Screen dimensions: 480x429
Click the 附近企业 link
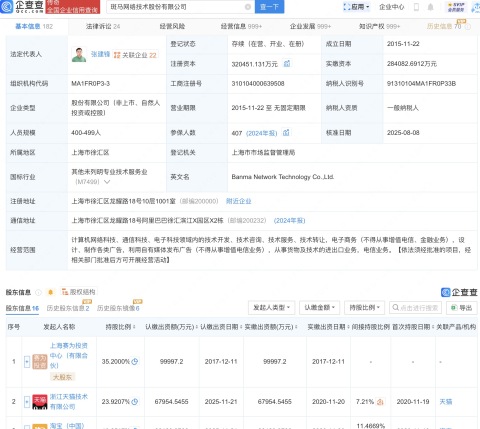[239, 201]
